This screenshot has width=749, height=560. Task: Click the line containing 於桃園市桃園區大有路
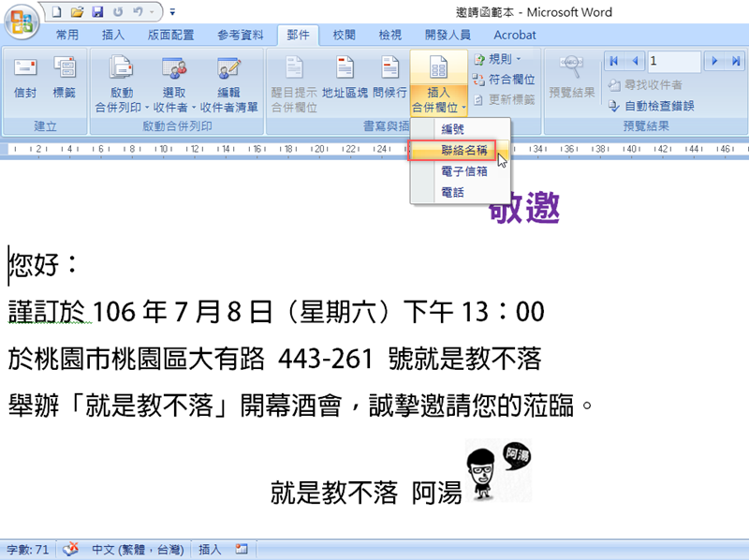click(x=275, y=359)
